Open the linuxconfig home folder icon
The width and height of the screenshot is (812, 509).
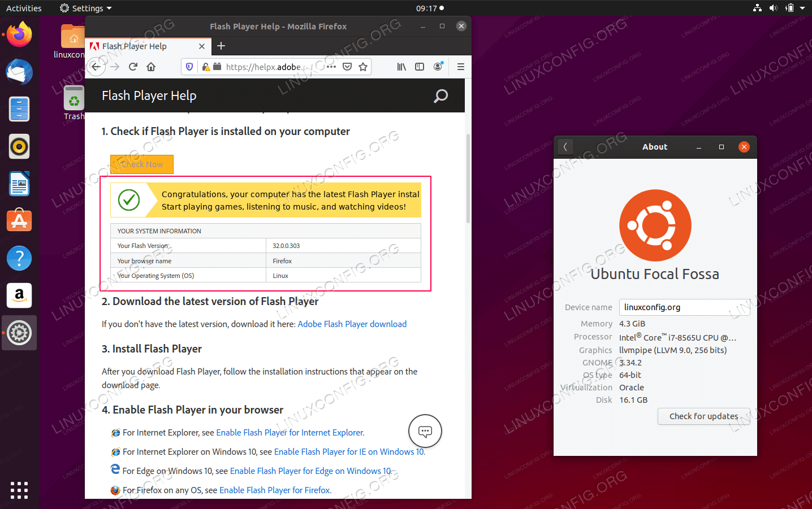pos(72,41)
